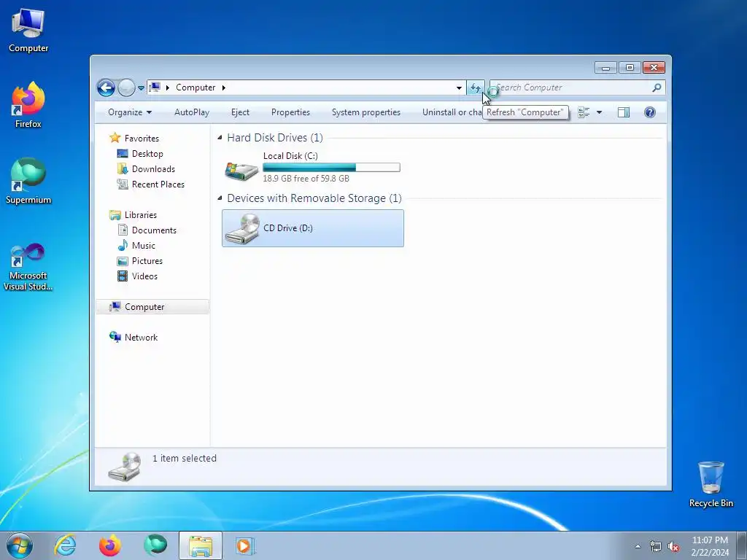Click the Back navigation arrow button

[106, 87]
